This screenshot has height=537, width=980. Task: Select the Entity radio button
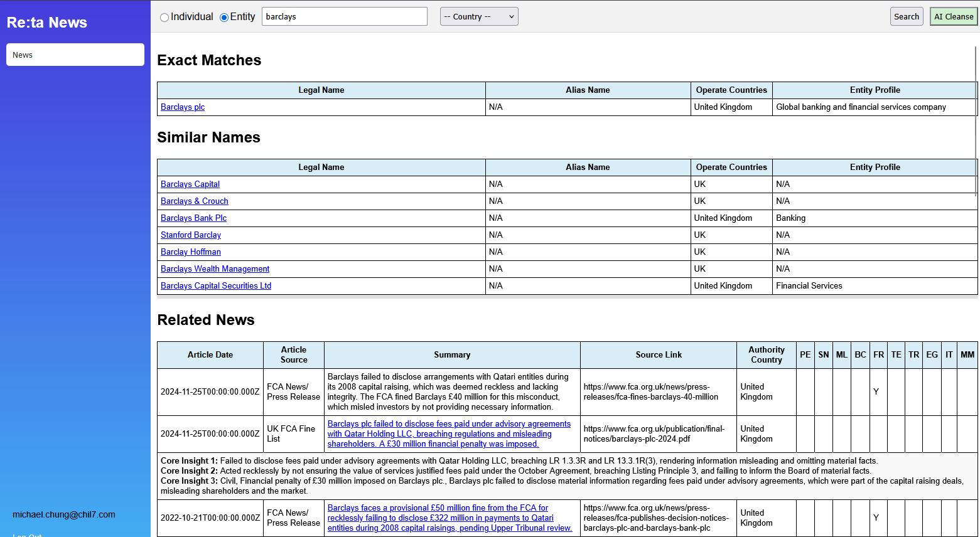(224, 18)
